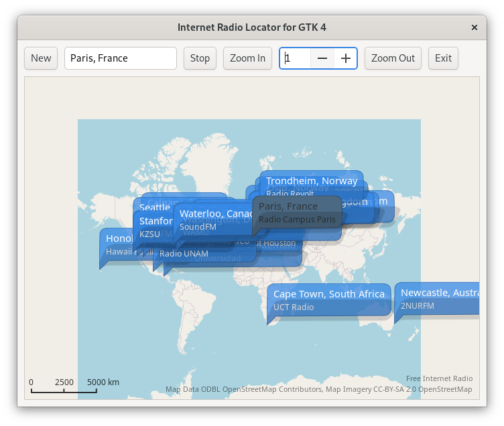Image resolution: width=504 pixels, height=426 pixels.
Task: Increase zoom level with plus button
Action: (346, 58)
